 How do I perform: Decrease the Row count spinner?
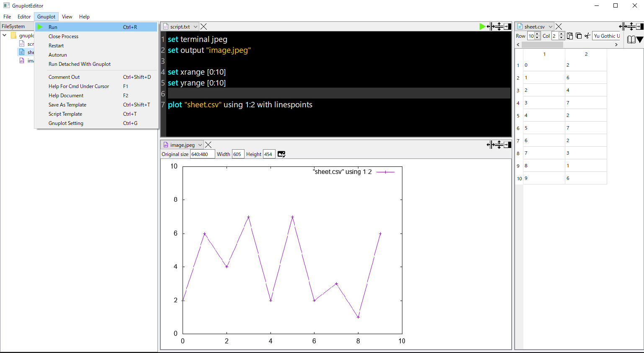tap(538, 38)
